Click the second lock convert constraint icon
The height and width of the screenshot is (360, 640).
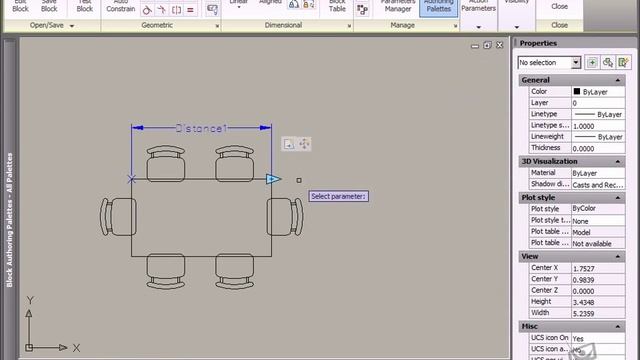[309, 5]
